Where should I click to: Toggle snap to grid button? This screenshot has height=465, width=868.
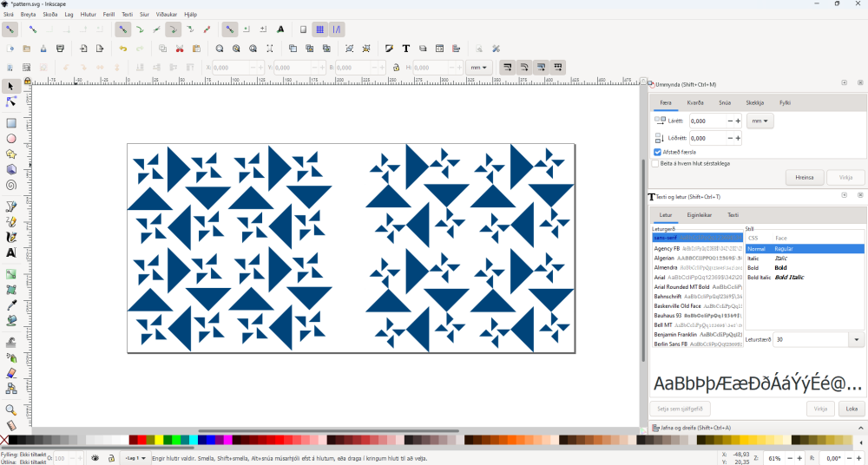320,29
